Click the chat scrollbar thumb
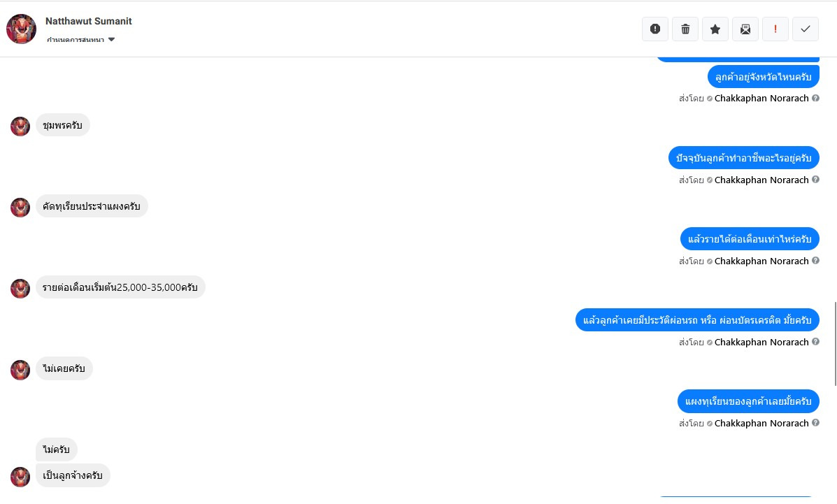837x504 pixels. [834, 343]
